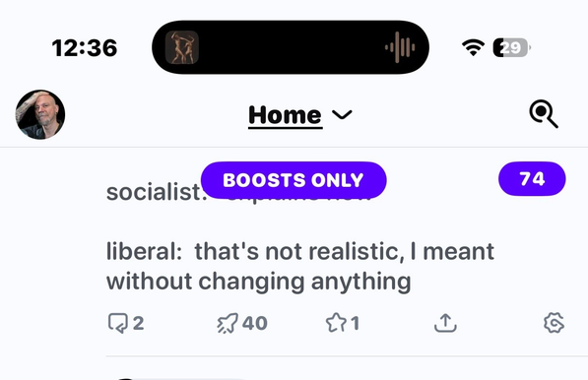
Task: Tap the favorite count 1
Action: pos(355,323)
